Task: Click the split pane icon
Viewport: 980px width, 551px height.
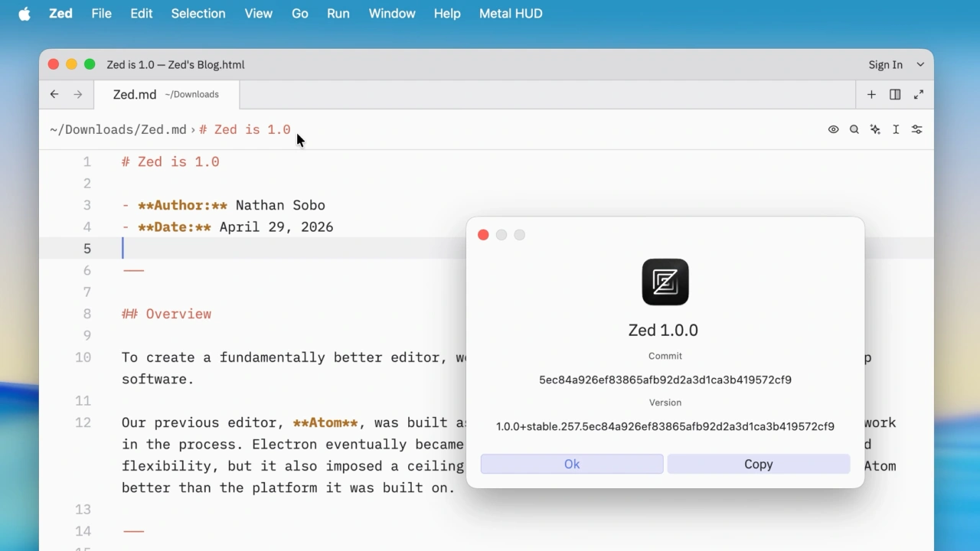Action: point(895,94)
